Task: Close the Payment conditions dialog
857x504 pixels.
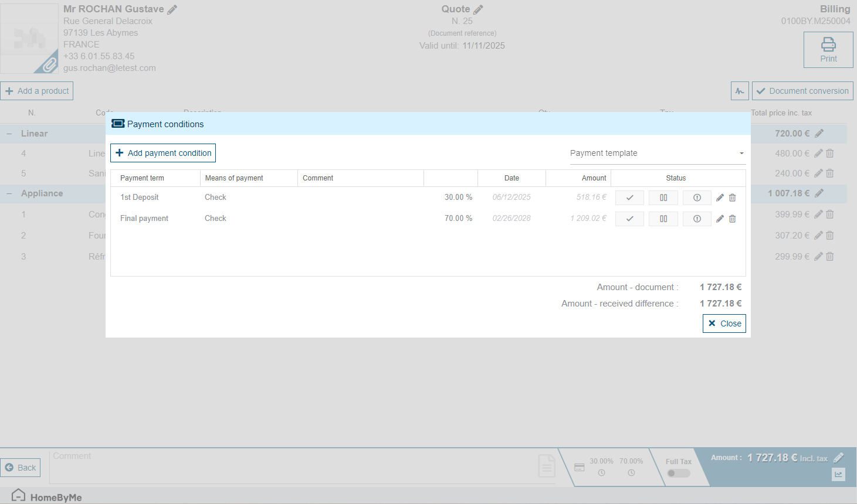Action: tap(724, 323)
